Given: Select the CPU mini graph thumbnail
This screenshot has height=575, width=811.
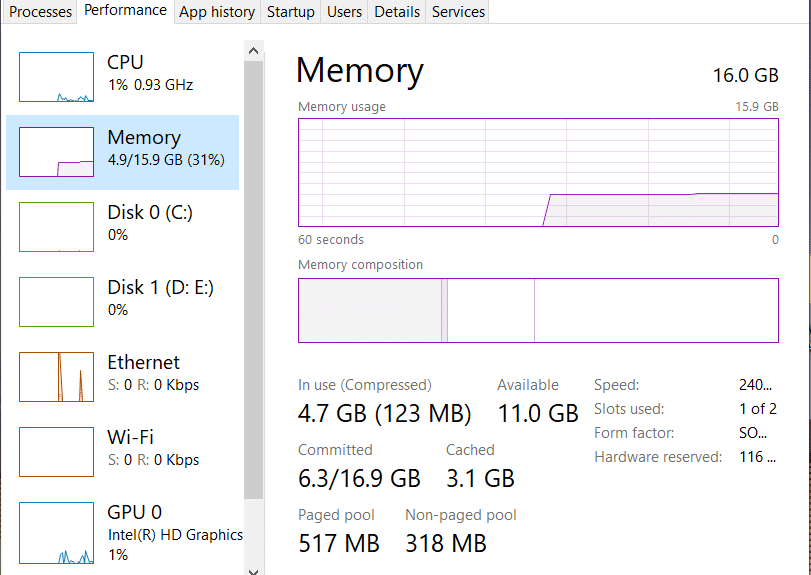Looking at the screenshot, I should tap(57, 77).
